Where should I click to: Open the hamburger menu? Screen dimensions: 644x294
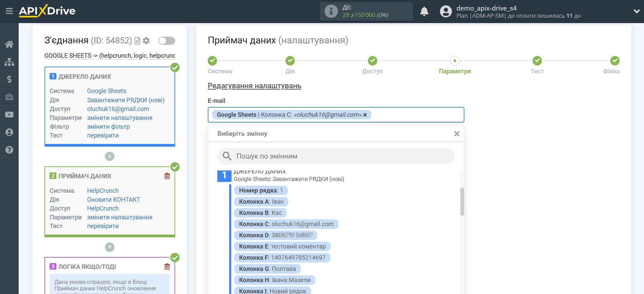(9, 11)
